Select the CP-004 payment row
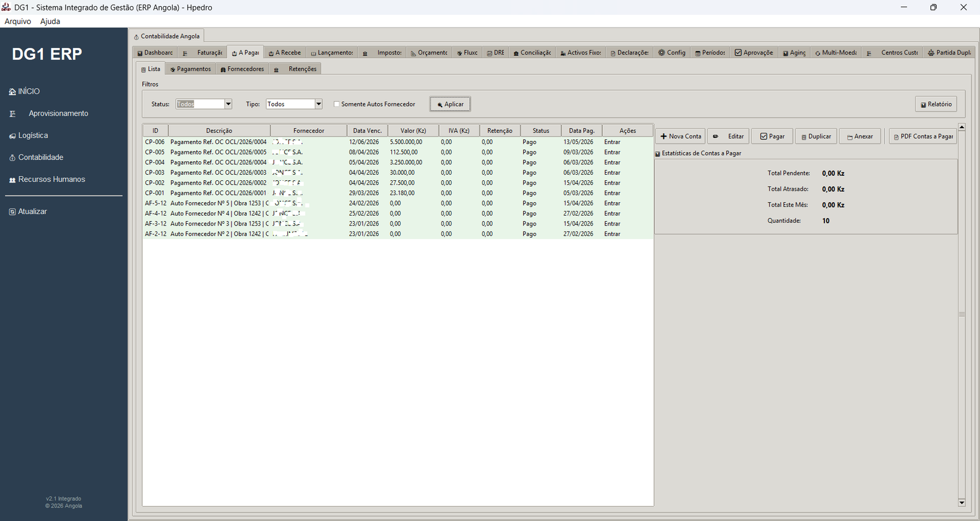The height and width of the screenshot is (521, 980). pos(398,162)
